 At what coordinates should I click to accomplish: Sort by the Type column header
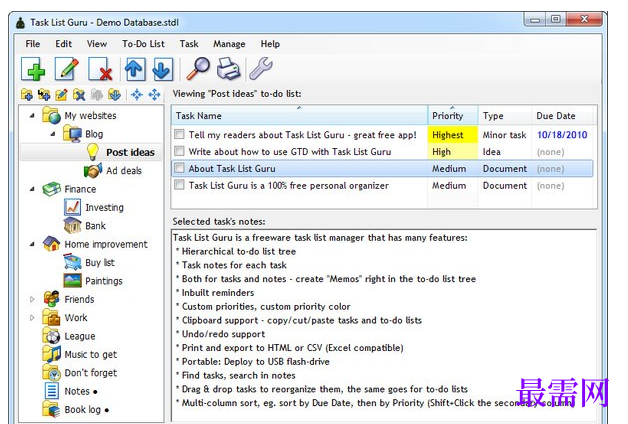point(505,116)
